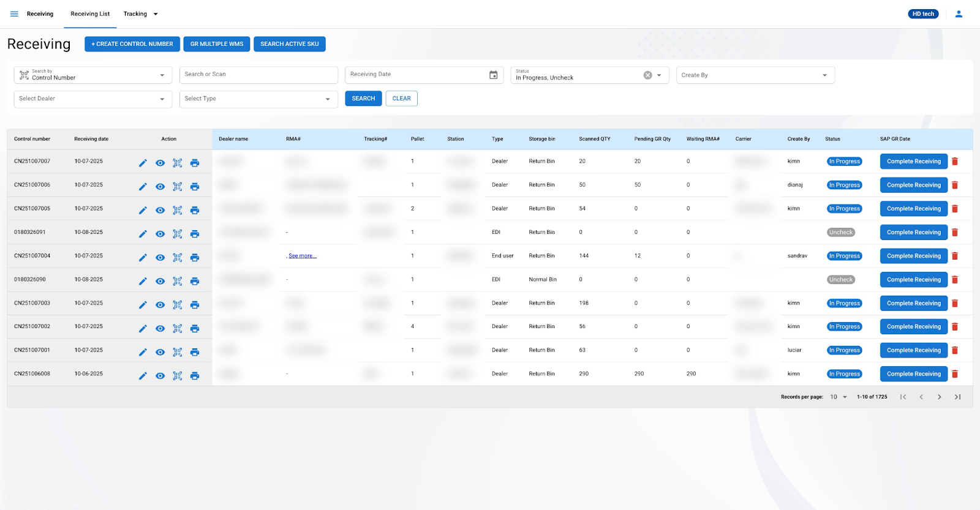Screen dimensions: 980x510
Task: Open the hamburger navigation menu
Action: pos(14,14)
